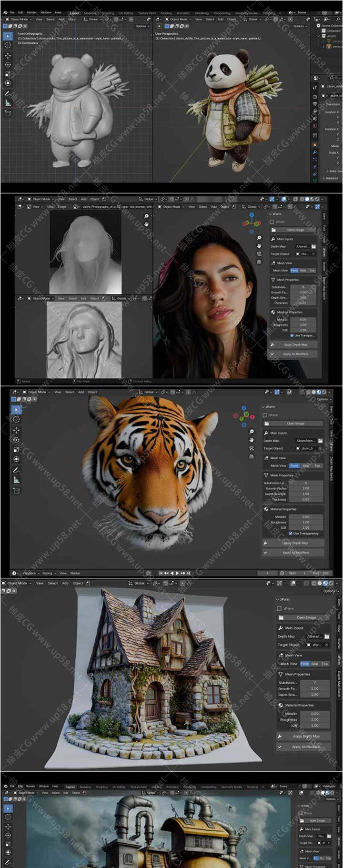The image size is (343, 868).
Task: Uncheck Use Transparency in woman portrait panel
Action: point(292,335)
